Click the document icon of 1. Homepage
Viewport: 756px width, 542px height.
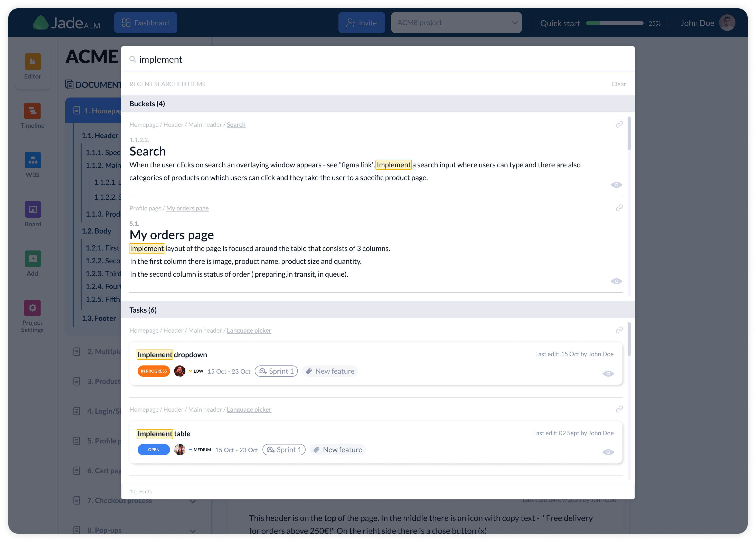coord(77,111)
